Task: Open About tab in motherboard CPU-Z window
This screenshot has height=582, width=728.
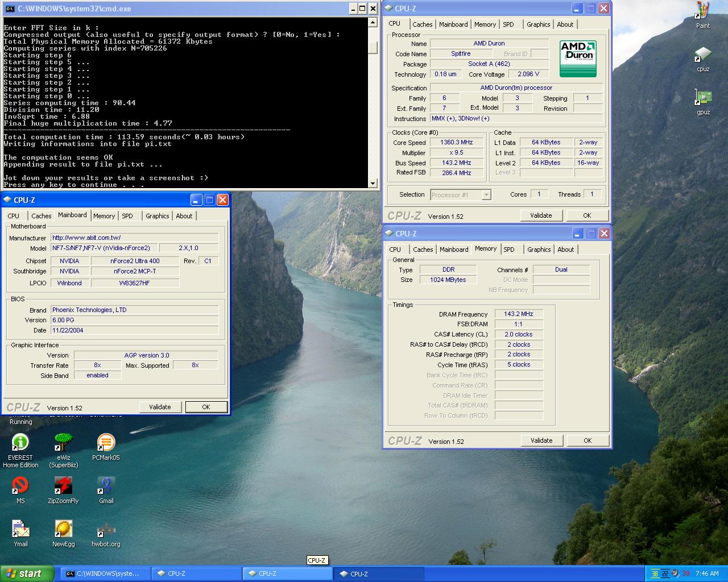Action: 184,216
